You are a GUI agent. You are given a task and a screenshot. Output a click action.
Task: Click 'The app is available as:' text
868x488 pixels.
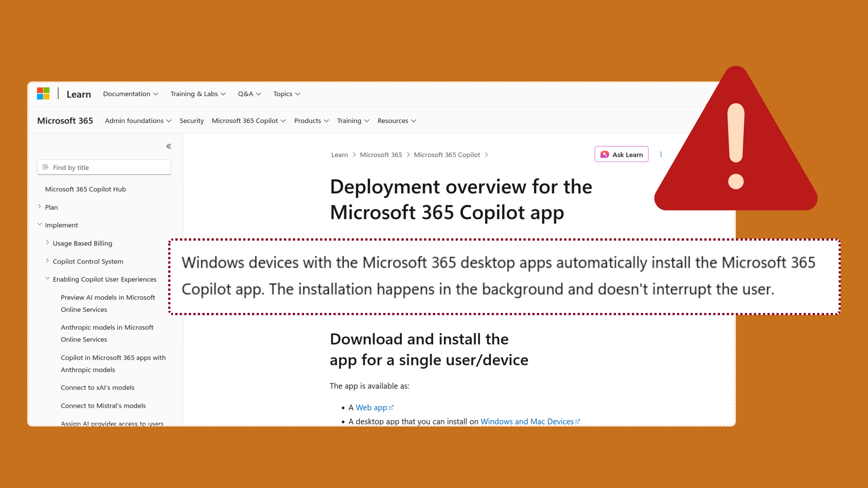[369, 386]
